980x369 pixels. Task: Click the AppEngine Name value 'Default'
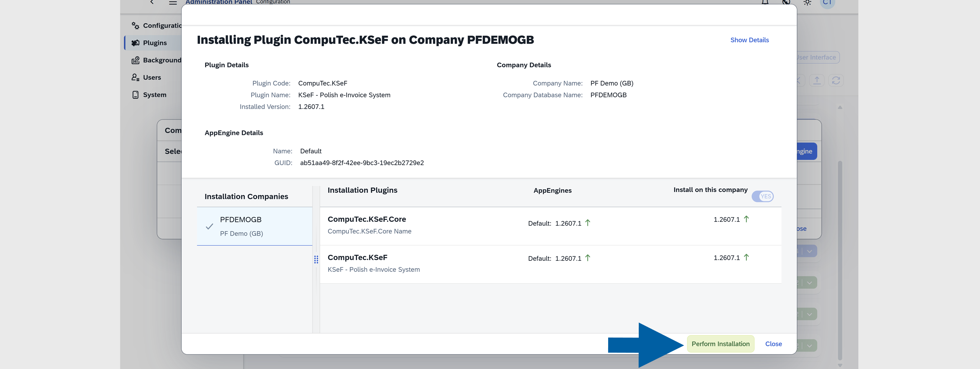pyautogui.click(x=311, y=151)
